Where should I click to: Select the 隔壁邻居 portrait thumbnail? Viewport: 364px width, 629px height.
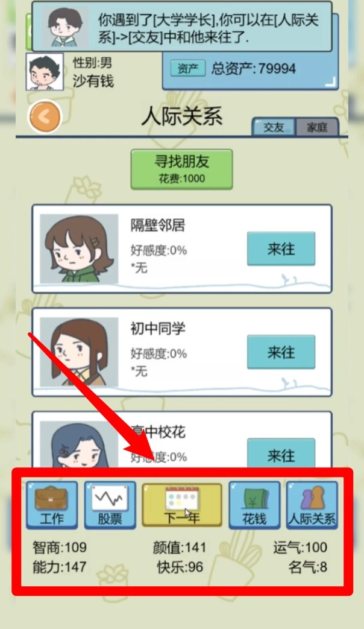point(79,248)
